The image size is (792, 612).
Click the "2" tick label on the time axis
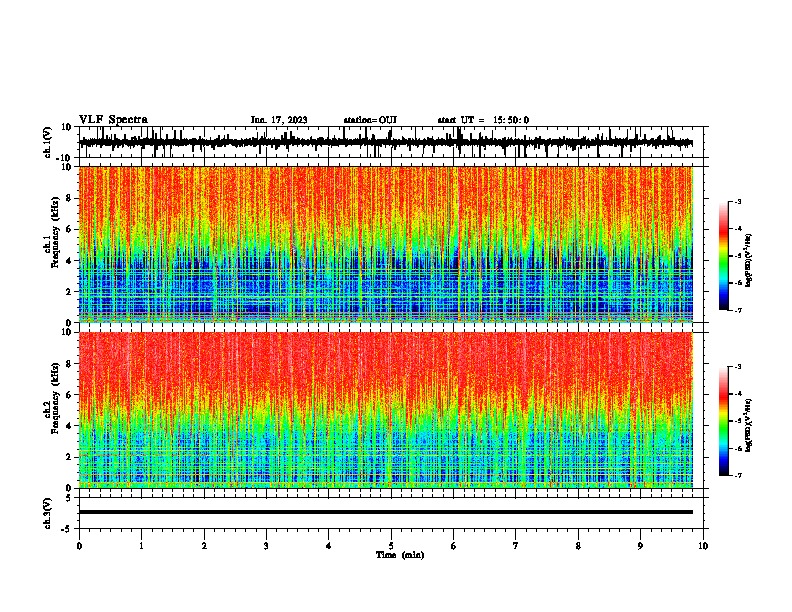(x=204, y=546)
